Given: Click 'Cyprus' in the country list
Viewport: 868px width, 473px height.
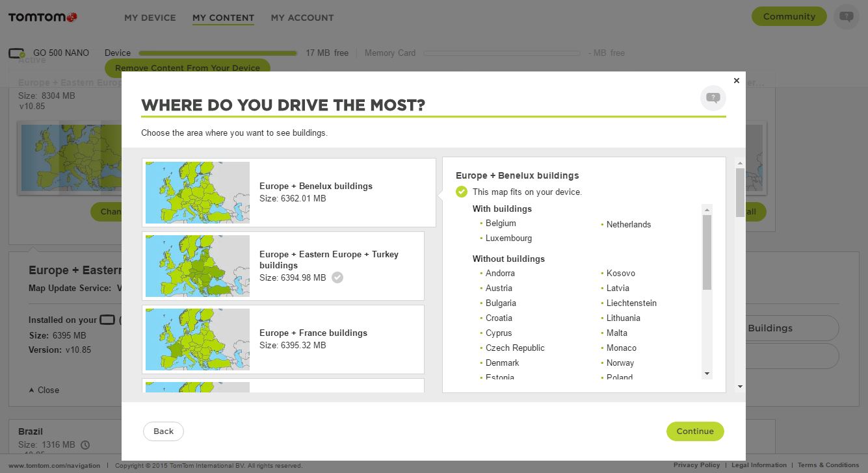Looking at the screenshot, I should coord(499,333).
